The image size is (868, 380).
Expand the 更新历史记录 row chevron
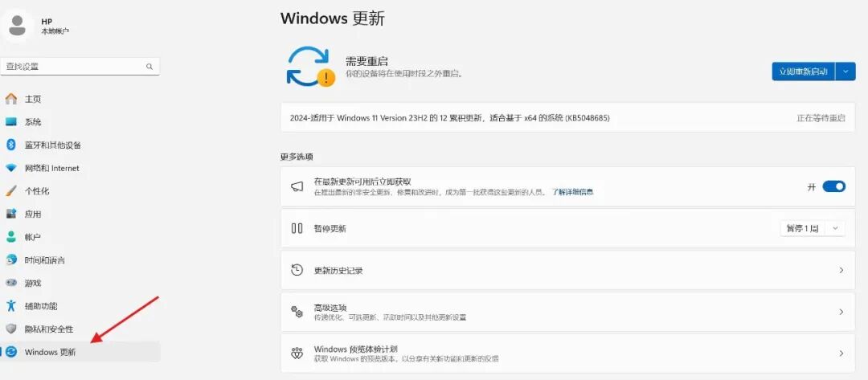pyautogui.click(x=841, y=270)
